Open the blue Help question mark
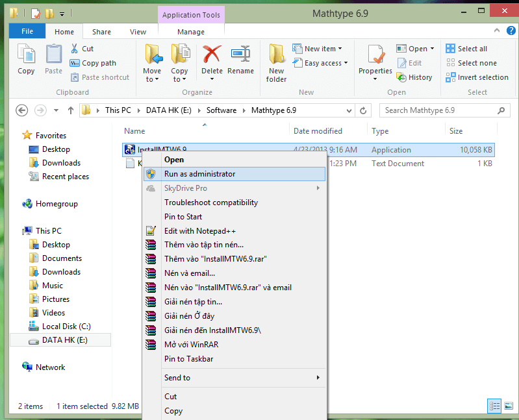The image size is (519, 420). pos(511,31)
